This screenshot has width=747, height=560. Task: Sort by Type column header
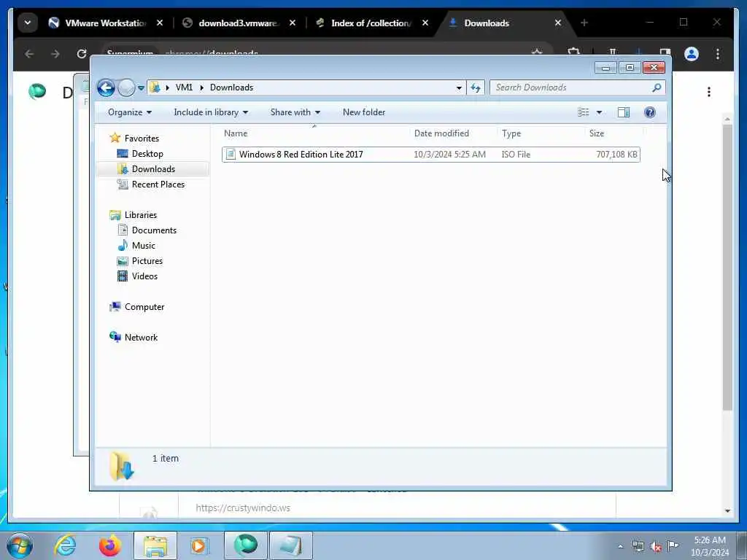(x=541, y=133)
